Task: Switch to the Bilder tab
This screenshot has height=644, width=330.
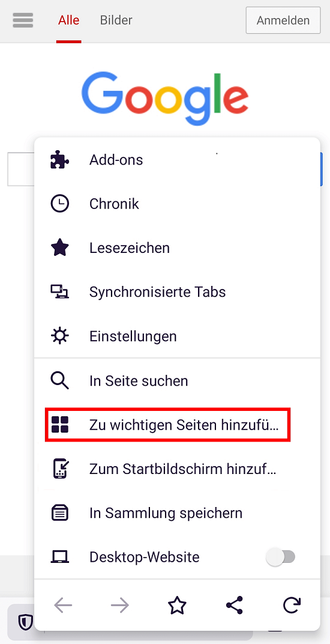Action: [x=116, y=20]
